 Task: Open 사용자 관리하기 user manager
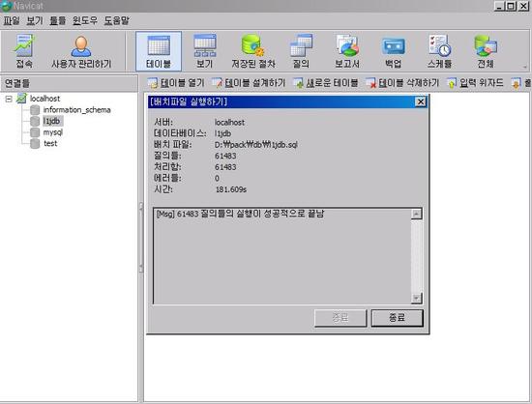(81, 51)
